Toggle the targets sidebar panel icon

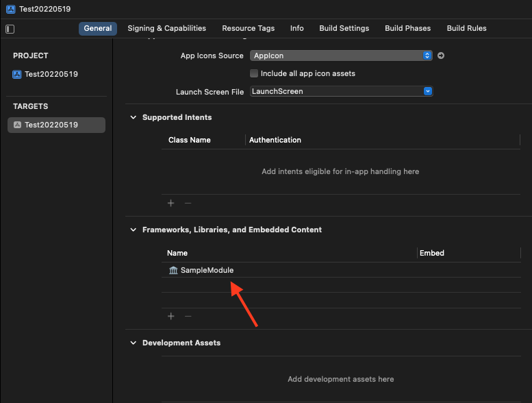(x=10, y=29)
